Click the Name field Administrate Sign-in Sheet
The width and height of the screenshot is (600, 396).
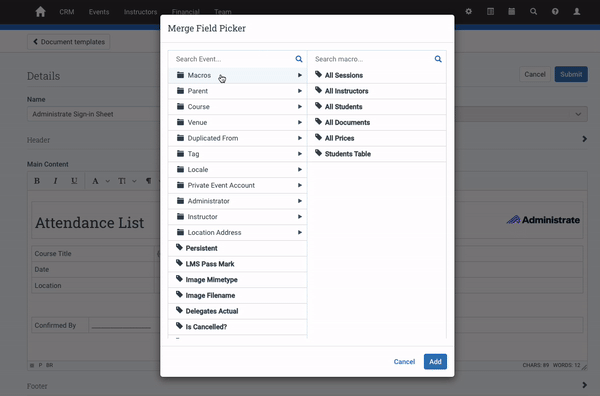point(94,114)
